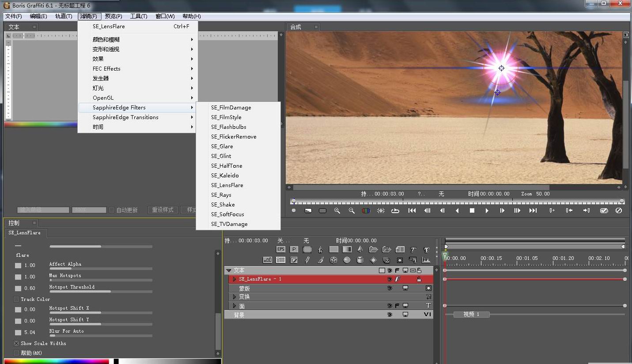
Task: Click the rainbow color bar at bottom
Action: pos(57,361)
